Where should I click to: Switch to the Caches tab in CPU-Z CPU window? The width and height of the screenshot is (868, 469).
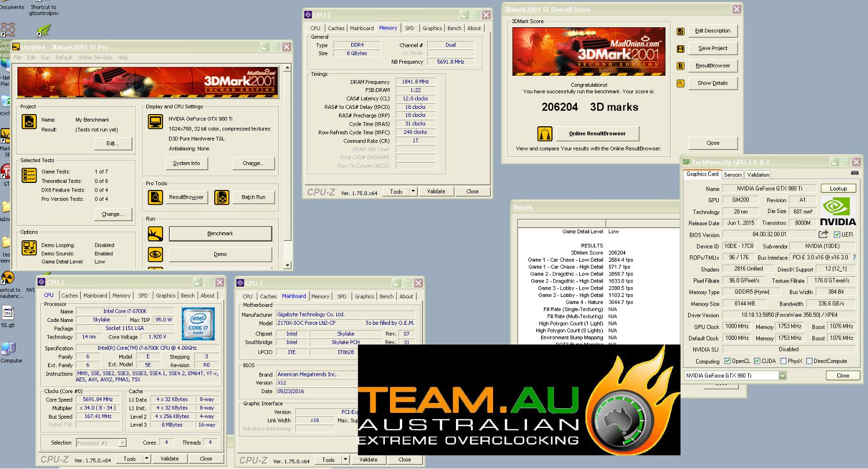[x=69, y=296]
